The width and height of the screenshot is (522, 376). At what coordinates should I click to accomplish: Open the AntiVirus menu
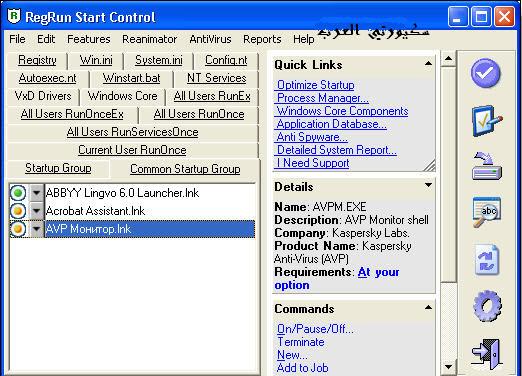click(210, 39)
